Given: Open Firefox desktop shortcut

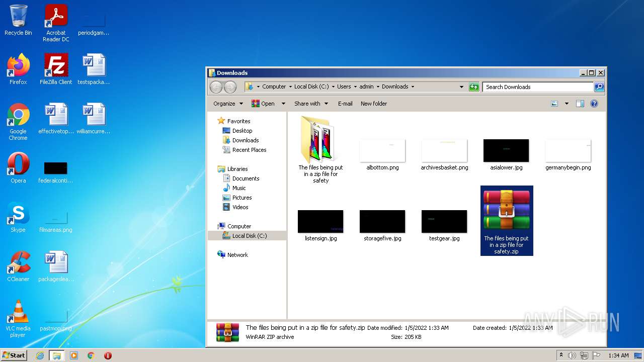Looking at the screenshot, I should click(x=18, y=69).
